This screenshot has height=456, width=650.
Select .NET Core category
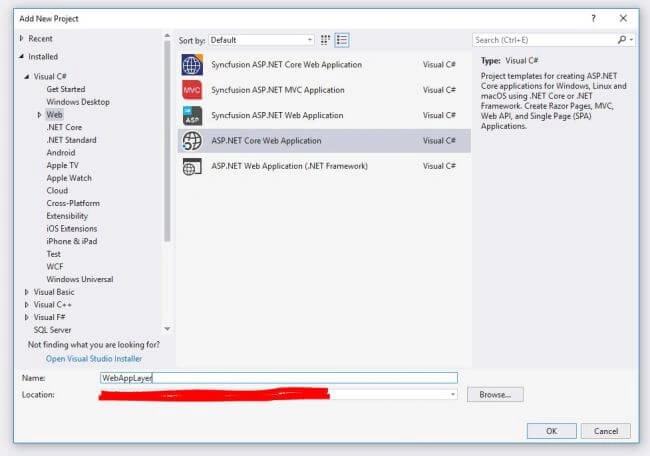point(64,127)
